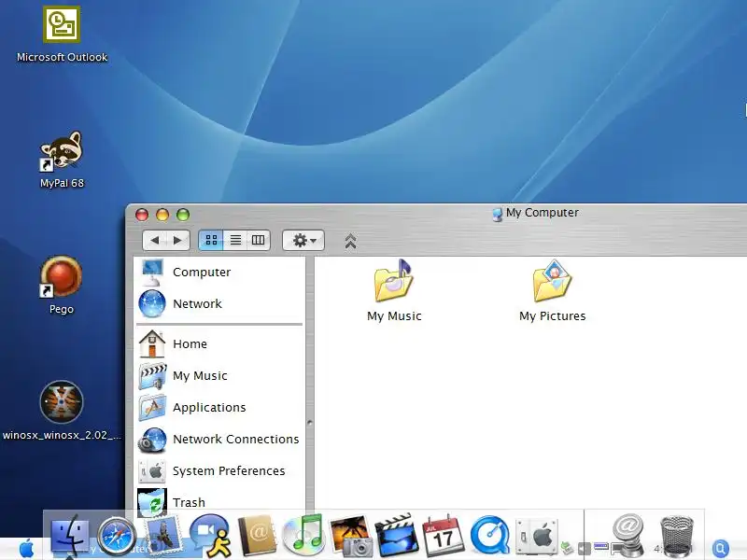The image size is (747, 560).
Task: Open iPhoto from the dock
Action: tap(351, 536)
